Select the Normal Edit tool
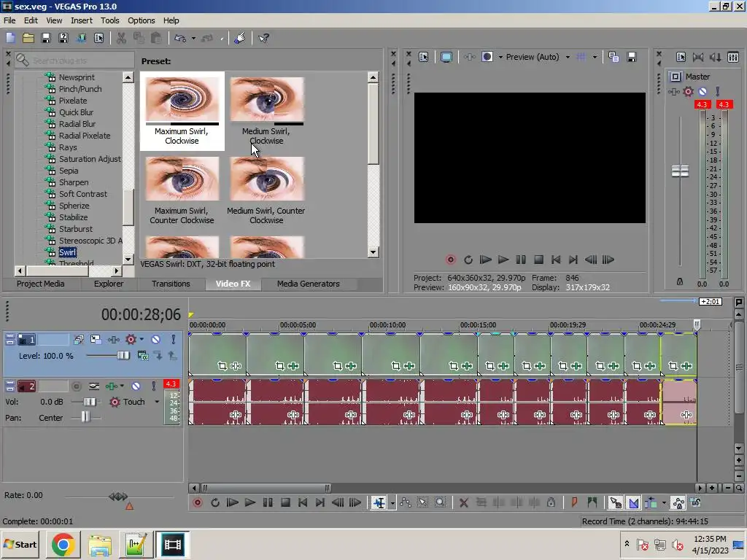Viewport: 747px width, 560px height. 379,502
